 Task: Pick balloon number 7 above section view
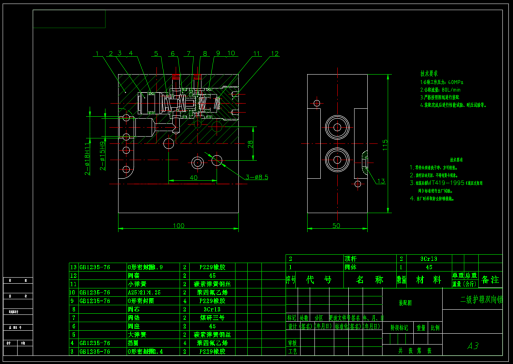pos(189,53)
